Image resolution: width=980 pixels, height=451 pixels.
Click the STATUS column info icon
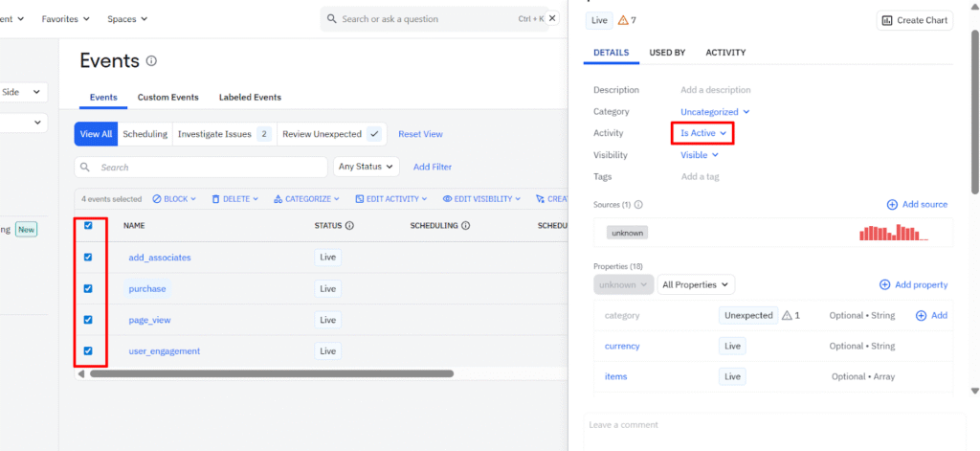[349, 226]
